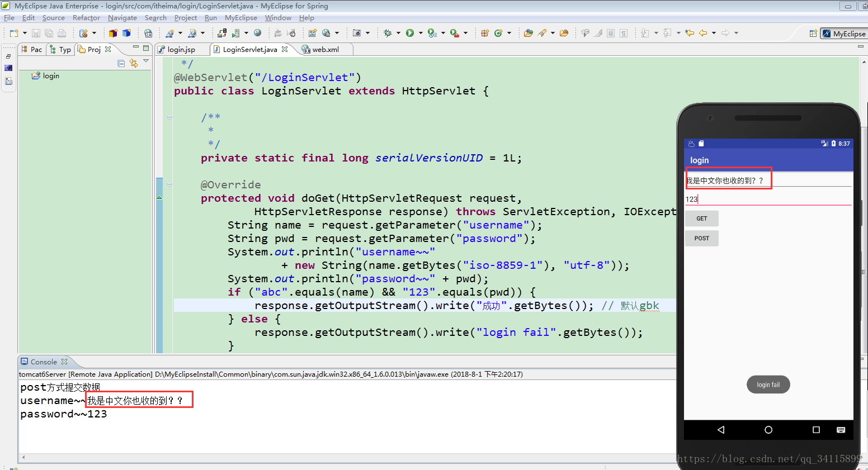The height and width of the screenshot is (470, 868).
Task: Click the username field in emulator
Action: coord(768,180)
